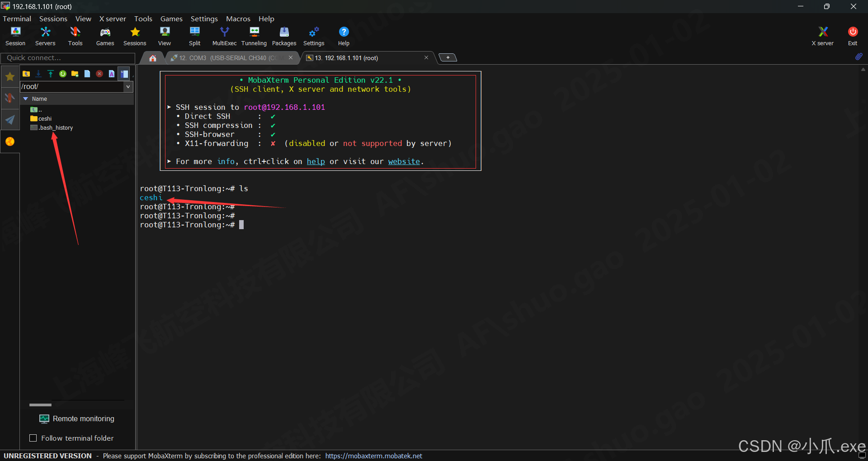
Task: Toggle the SFTP panel layout icon
Action: point(124,74)
